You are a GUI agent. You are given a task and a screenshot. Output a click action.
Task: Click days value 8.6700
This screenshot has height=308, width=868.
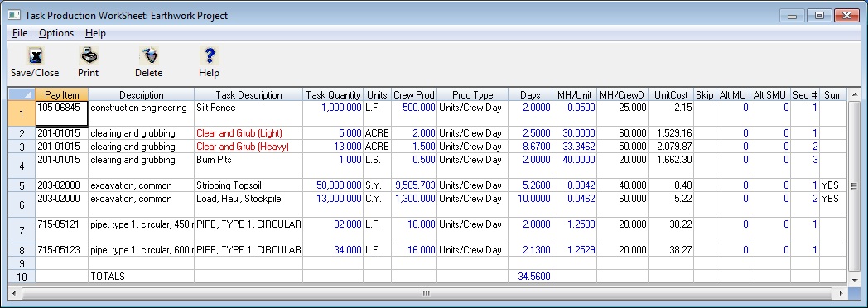tap(530, 147)
